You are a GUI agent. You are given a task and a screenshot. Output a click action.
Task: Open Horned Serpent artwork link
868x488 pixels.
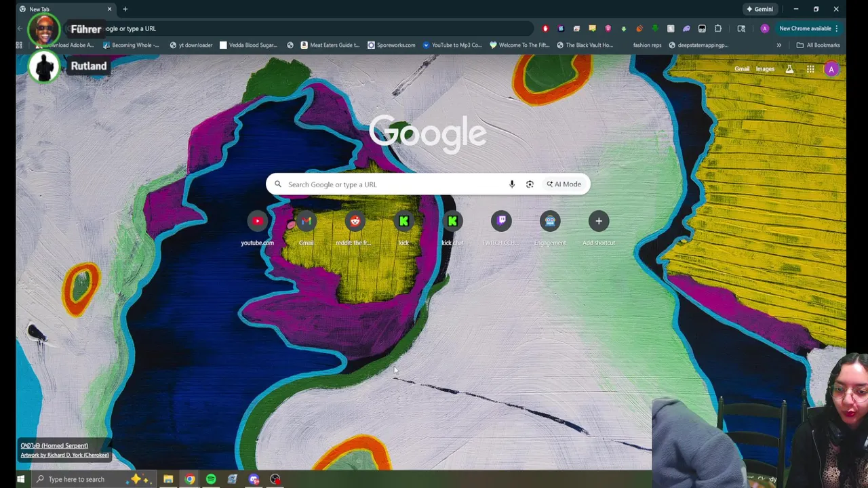54,446
